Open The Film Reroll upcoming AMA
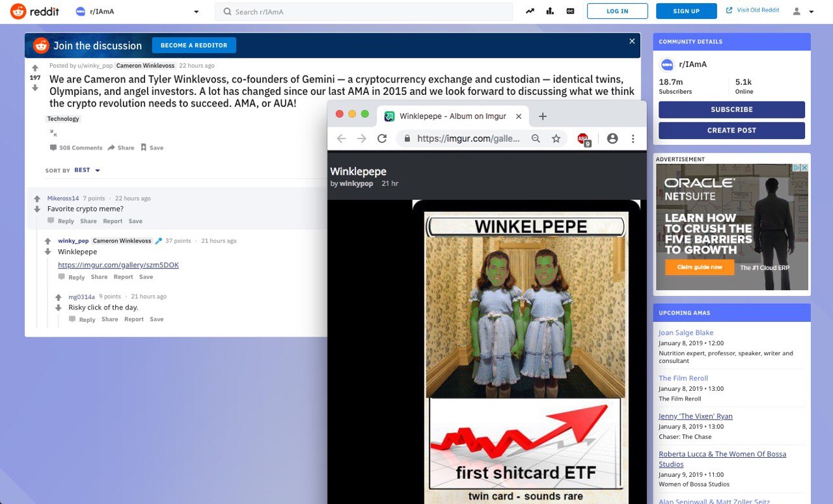 [x=683, y=378]
